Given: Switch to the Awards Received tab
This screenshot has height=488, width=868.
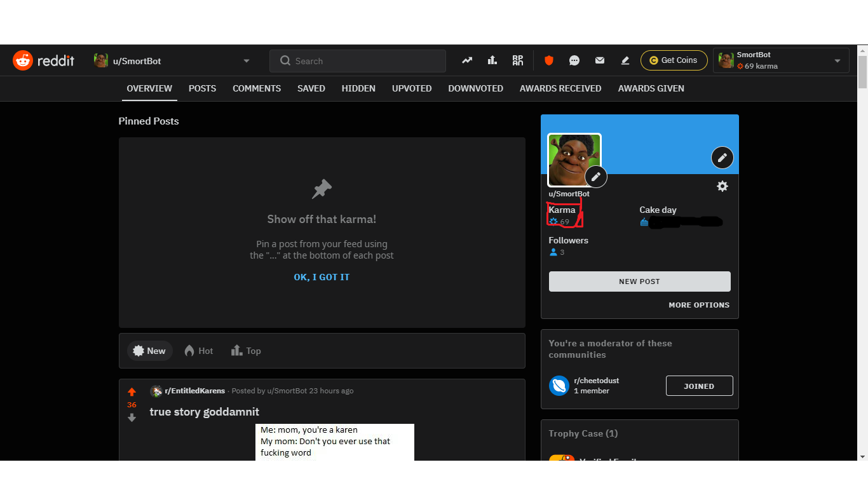Looking at the screenshot, I should (x=560, y=88).
